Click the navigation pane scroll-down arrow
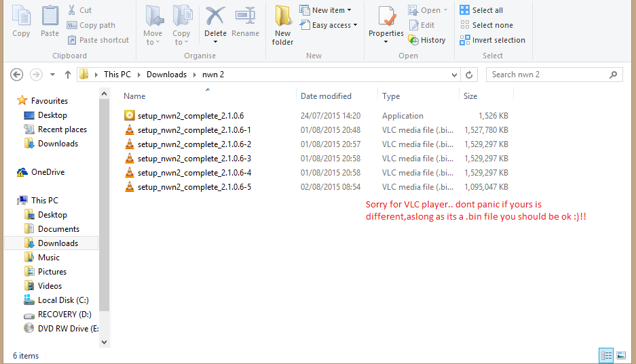This screenshot has width=636, height=364. (x=105, y=342)
